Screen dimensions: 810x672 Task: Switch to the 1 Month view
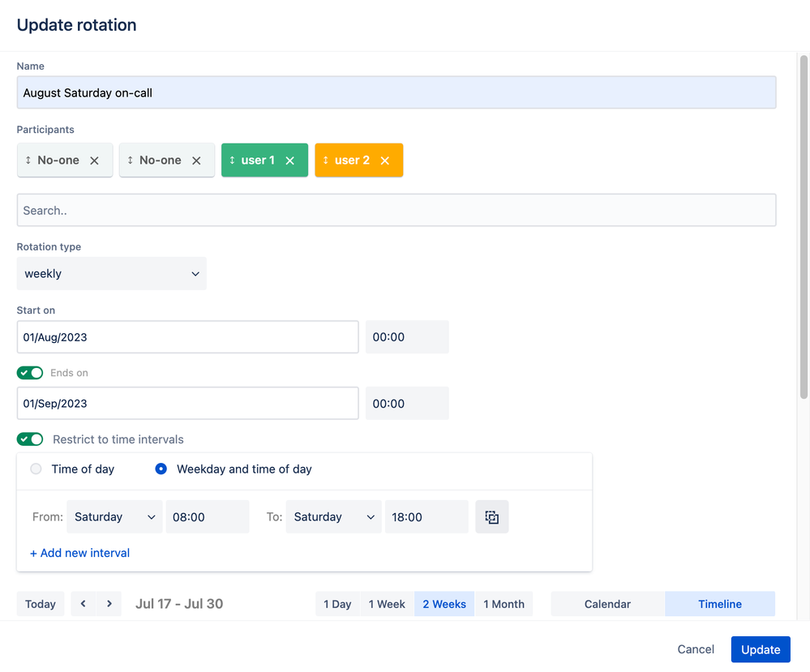(x=504, y=604)
